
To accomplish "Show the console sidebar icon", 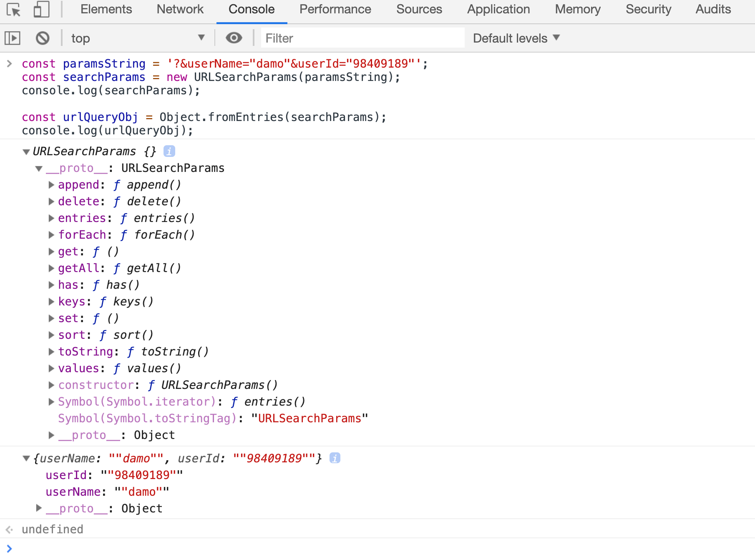I will point(13,38).
